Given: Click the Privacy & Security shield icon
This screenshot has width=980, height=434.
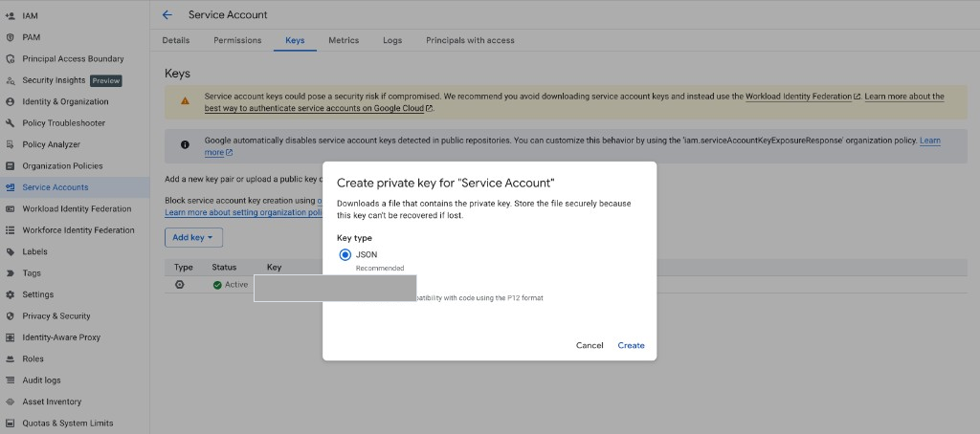Looking at the screenshot, I should pyautogui.click(x=10, y=316).
